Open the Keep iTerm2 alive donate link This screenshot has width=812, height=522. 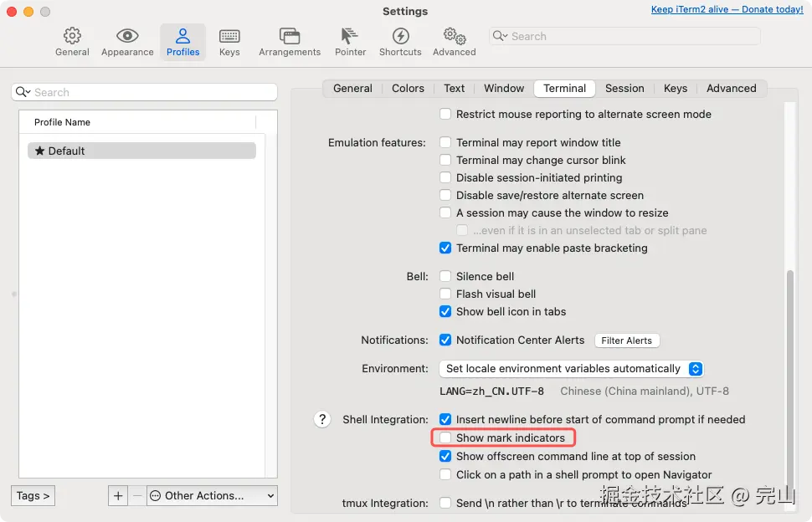click(727, 9)
